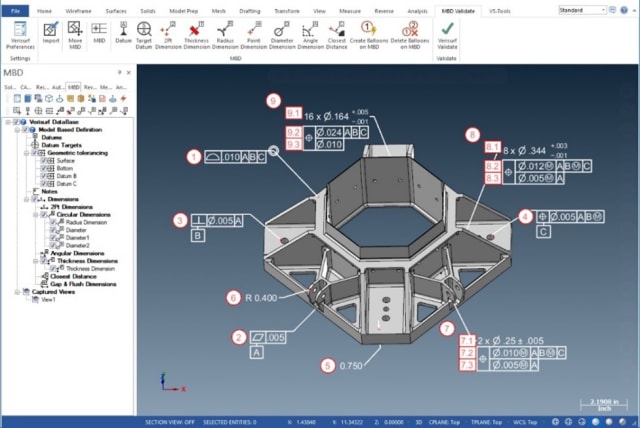Image resolution: width=640 pixels, height=428 pixels.
Task: Run the Verisurf Validate command
Action: [x=447, y=36]
